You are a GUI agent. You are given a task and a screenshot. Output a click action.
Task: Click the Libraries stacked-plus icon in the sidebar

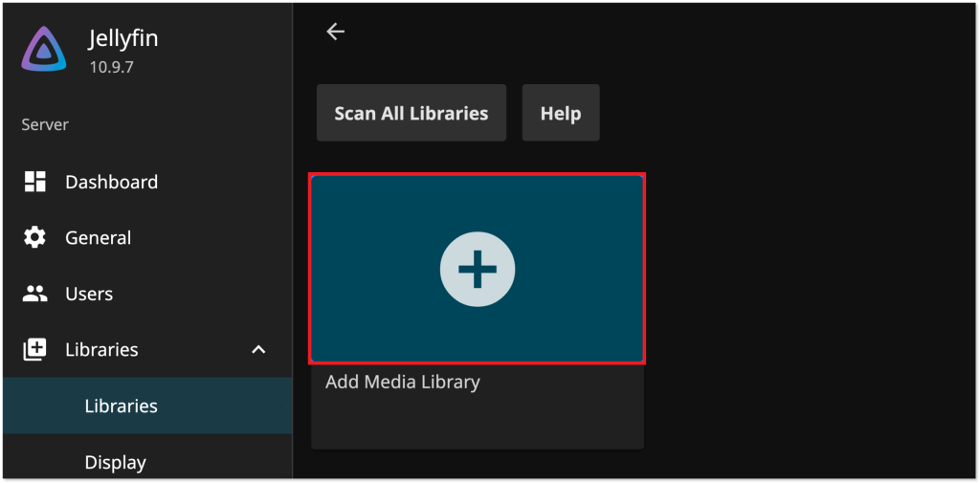(x=35, y=350)
